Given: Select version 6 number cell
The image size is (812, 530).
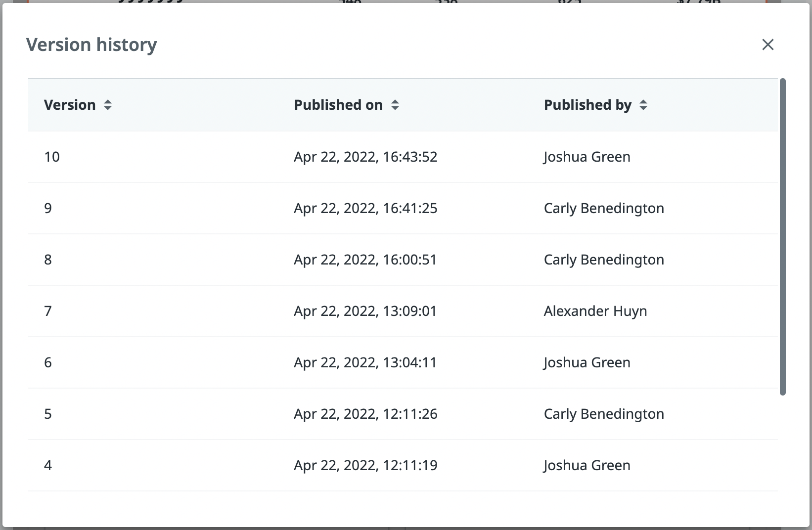Looking at the screenshot, I should click(x=48, y=362).
